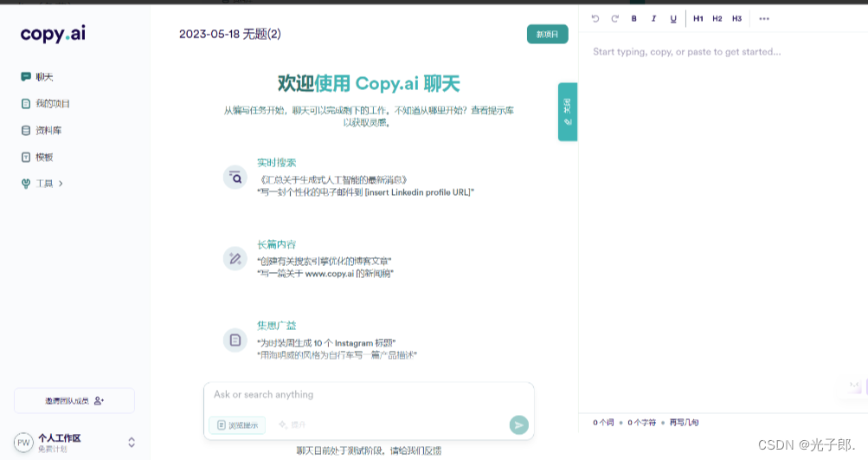The image size is (868, 460).
Task: Click the chat bubble icon beside 聊天
Action: (x=25, y=77)
